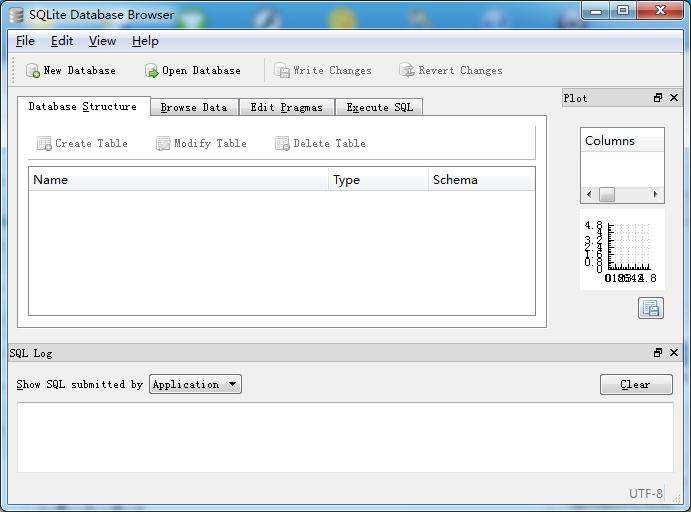Click the Open Database label text
This screenshot has height=512, width=691.
pyautogui.click(x=201, y=70)
